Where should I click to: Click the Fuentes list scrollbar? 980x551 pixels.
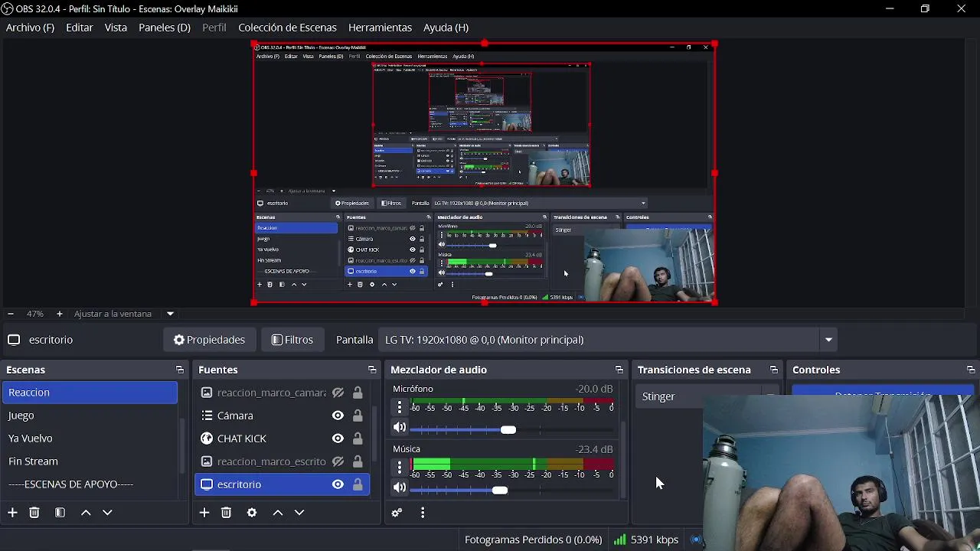click(x=374, y=432)
